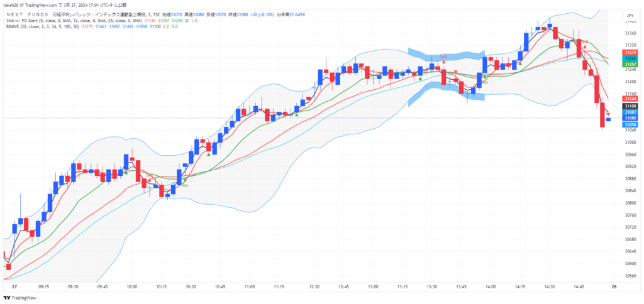Click the dark 31100 price label

pyautogui.click(x=630, y=106)
